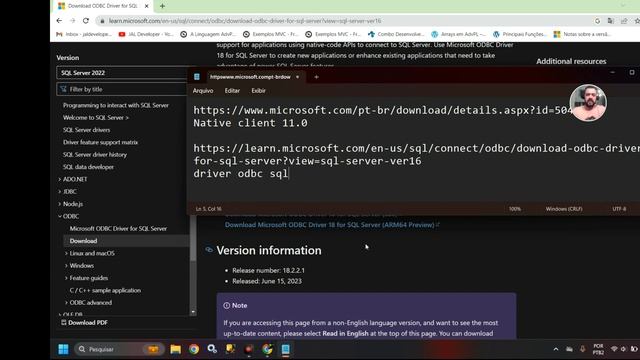Open Driver feature support matrix
The width and height of the screenshot is (640, 360).
click(100, 142)
